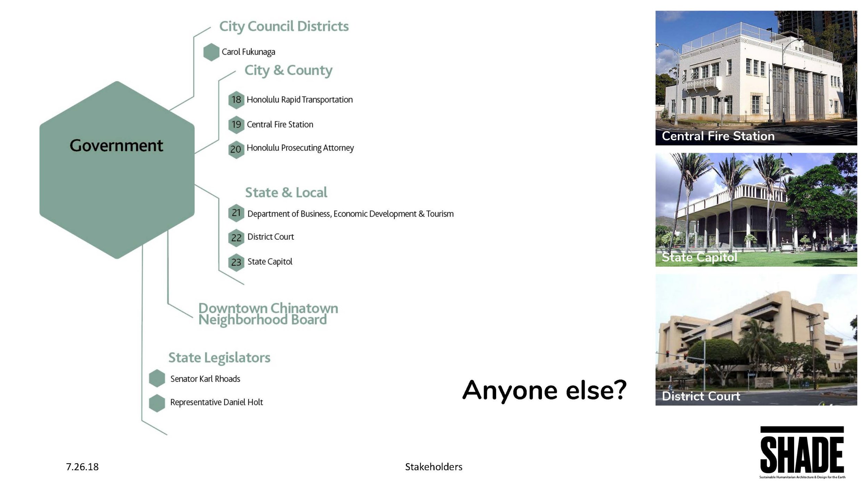
Task: Click the hexagon bullet beside Carol Fukunaga
Action: [x=211, y=52]
